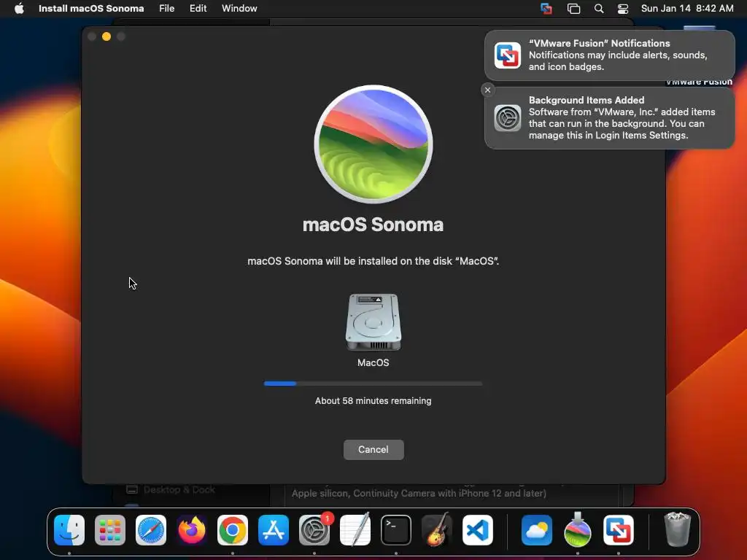This screenshot has height=560, width=747.
Task: Click the macOS Sonoma artwork logo
Action: (373, 144)
